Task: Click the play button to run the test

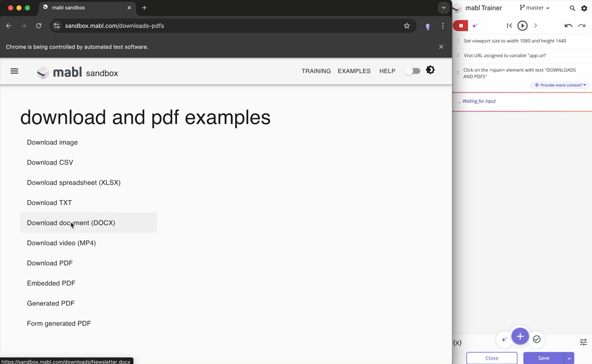Action: [x=522, y=25]
